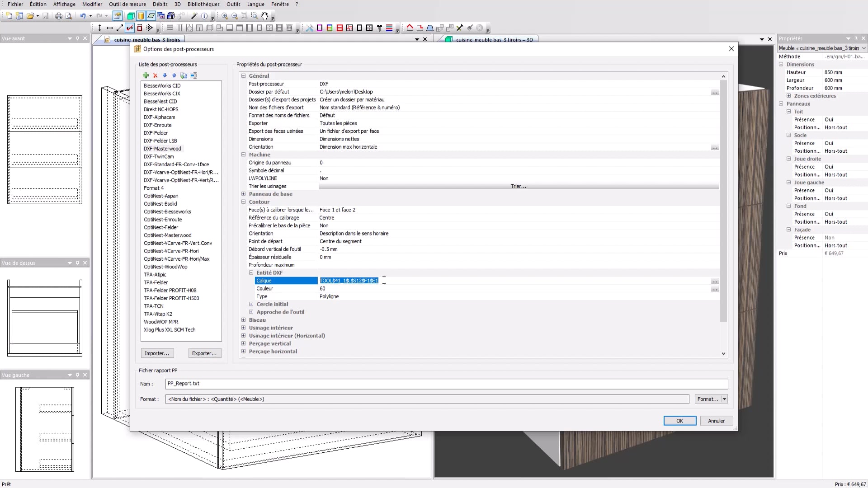
Task: Switch to the cuisine_meuble bas_3 tiroirs – 3D tab
Action: coord(494,40)
